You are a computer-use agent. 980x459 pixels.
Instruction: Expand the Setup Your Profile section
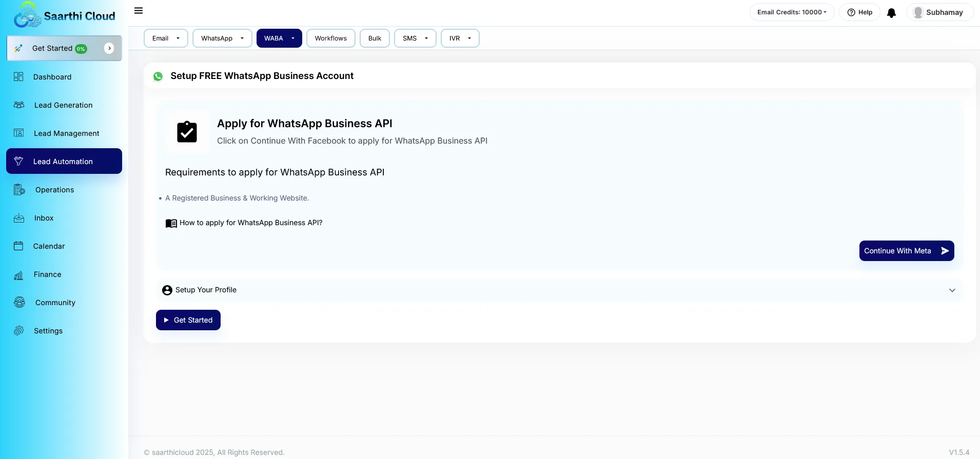(x=559, y=290)
